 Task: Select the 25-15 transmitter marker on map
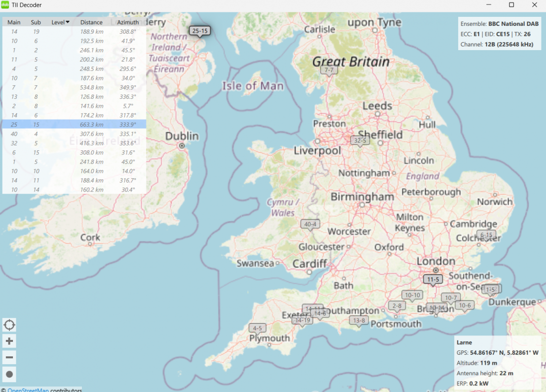click(x=200, y=31)
